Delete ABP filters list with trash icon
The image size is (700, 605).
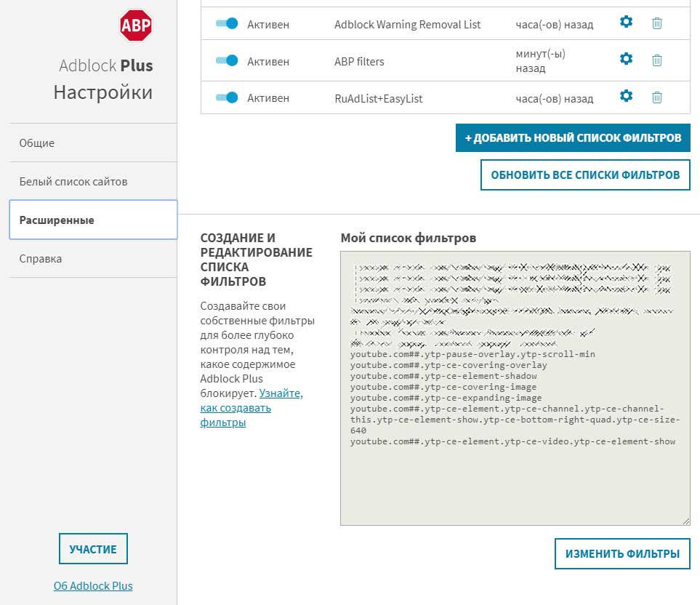(656, 60)
